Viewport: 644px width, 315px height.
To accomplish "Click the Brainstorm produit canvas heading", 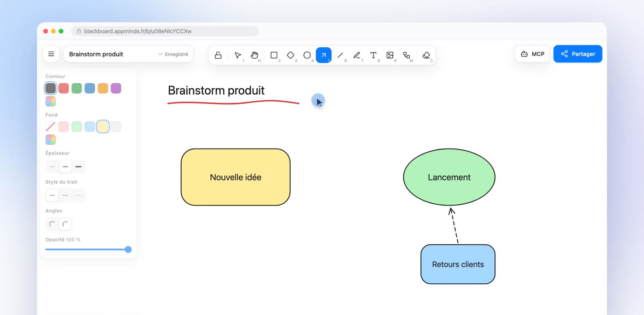I will click(x=216, y=91).
